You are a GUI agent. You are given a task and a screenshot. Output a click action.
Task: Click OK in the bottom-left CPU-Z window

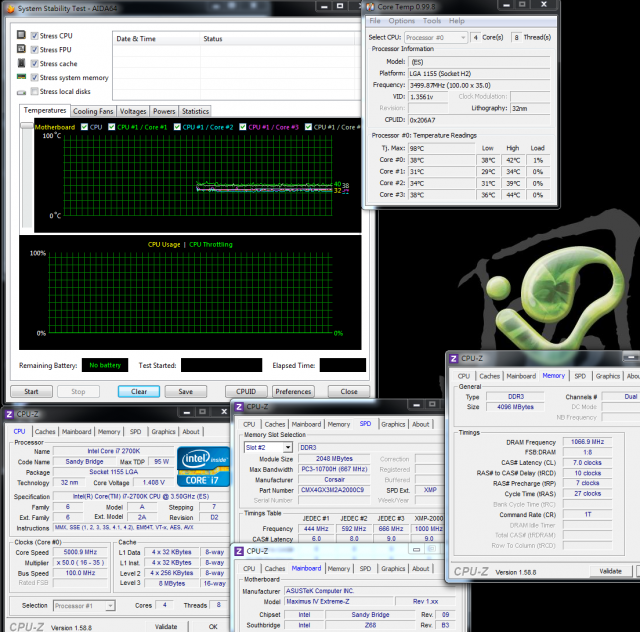tap(213, 627)
